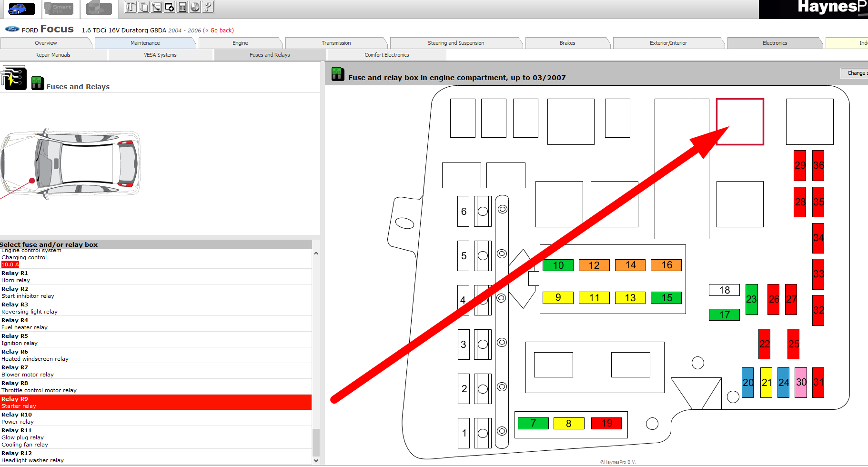Select yellow fuse 8
Screen dimensions: 868x467
pos(569,423)
